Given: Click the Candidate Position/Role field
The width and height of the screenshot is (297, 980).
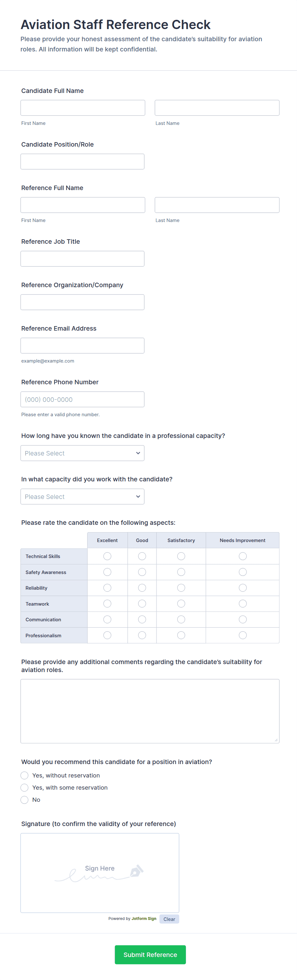Looking at the screenshot, I should pyautogui.click(x=82, y=162).
